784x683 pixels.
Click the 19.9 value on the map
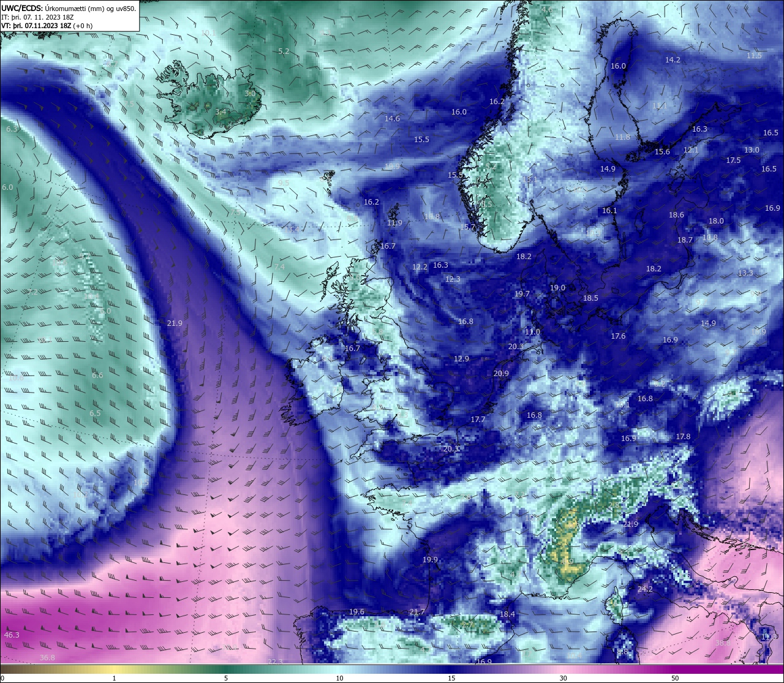430,560
